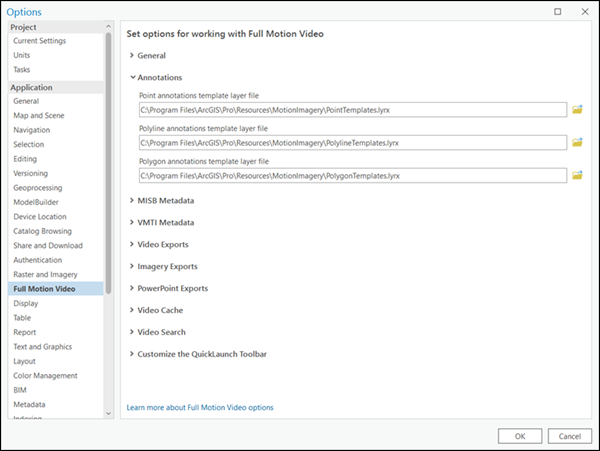Browse for Polygon annotations template file
The height and width of the screenshot is (451, 600).
(x=577, y=176)
